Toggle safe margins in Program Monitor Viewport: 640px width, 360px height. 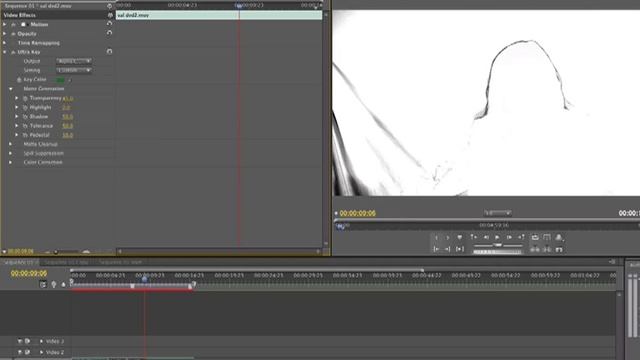(547, 237)
